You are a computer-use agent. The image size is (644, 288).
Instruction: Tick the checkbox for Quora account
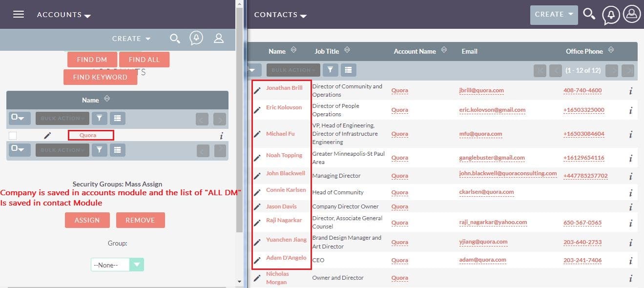13,136
